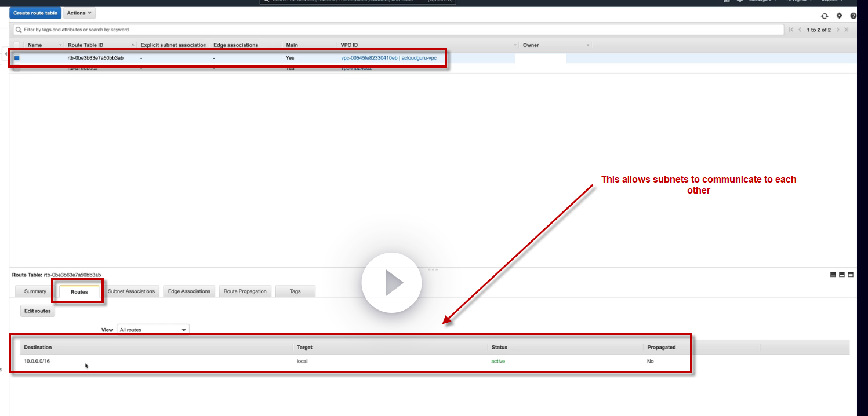Screen dimensions: 868x416
Task: Toggle sort arrow on Route Table ID column
Action: click(x=133, y=45)
